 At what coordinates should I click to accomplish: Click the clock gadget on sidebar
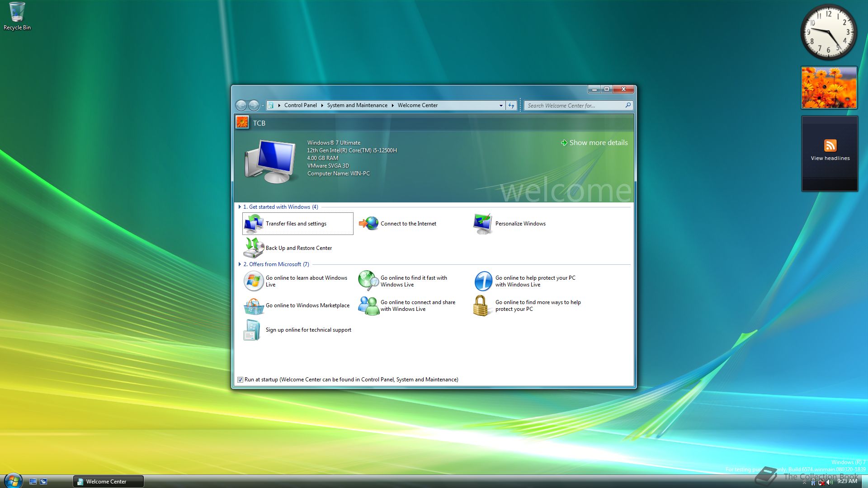click(829, 32)
